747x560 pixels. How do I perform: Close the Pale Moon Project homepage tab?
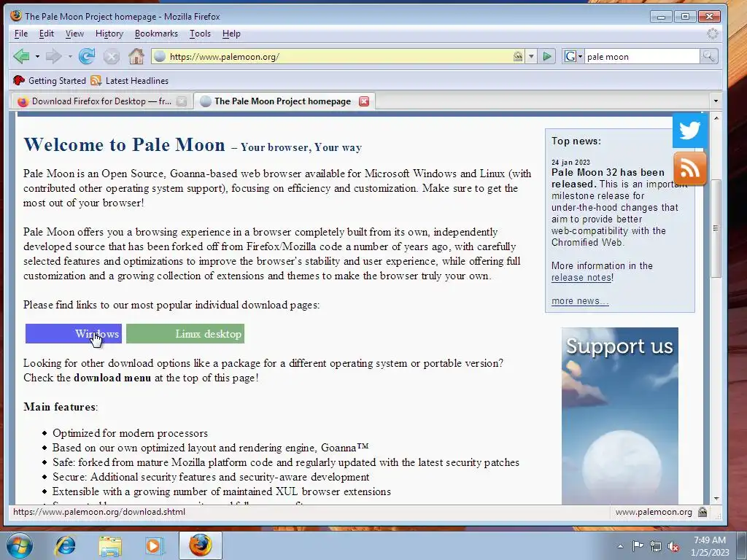[x=364, y=101]
